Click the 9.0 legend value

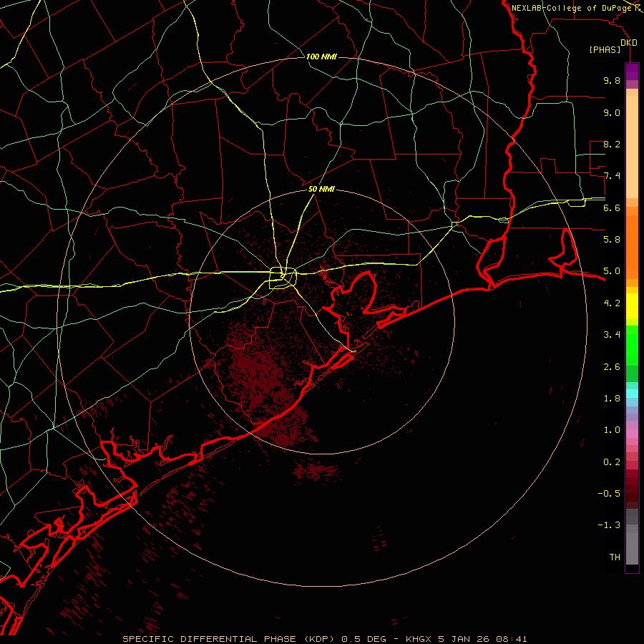[x=612, y=112]
